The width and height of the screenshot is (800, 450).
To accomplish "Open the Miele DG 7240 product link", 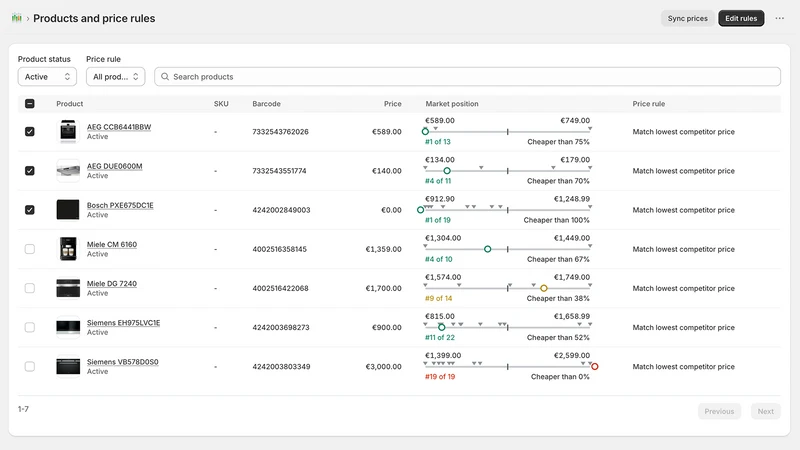I will click(112, 284).
